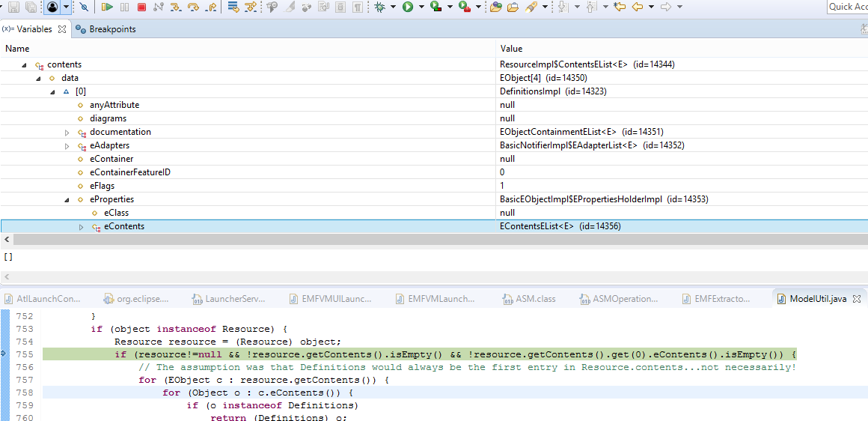Click the value DefinitionsImpl (id=14323)
Image resolution: width=868 pixels, height=421 pixels.
point(553,91)
